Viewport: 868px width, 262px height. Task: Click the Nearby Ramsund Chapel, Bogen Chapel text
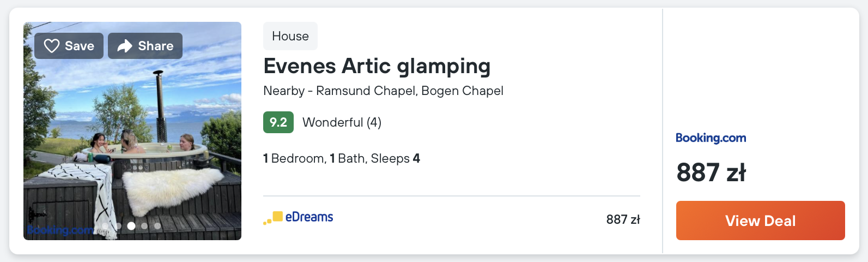point(383,91)
